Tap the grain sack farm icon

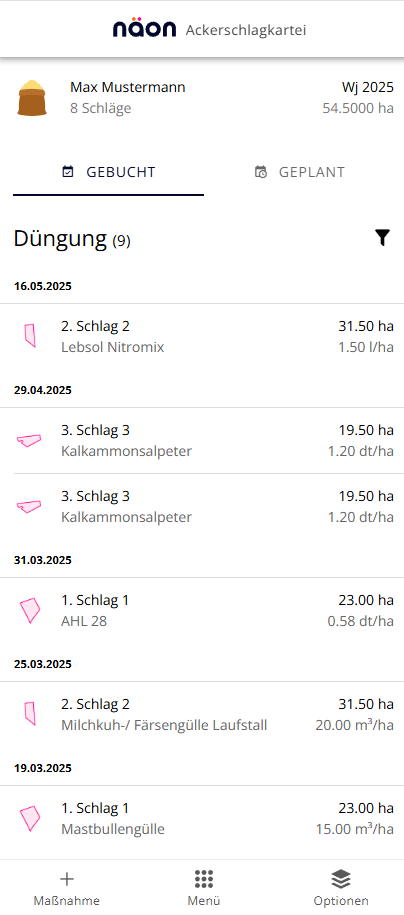[x=32, y=97]
